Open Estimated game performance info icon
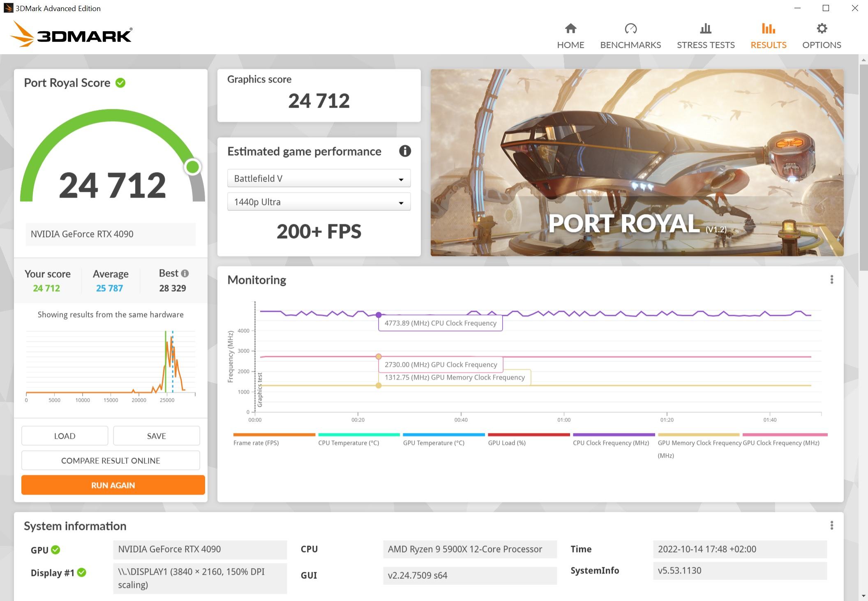The width and height of the screenshot is (868, 601). pos(405,151)
